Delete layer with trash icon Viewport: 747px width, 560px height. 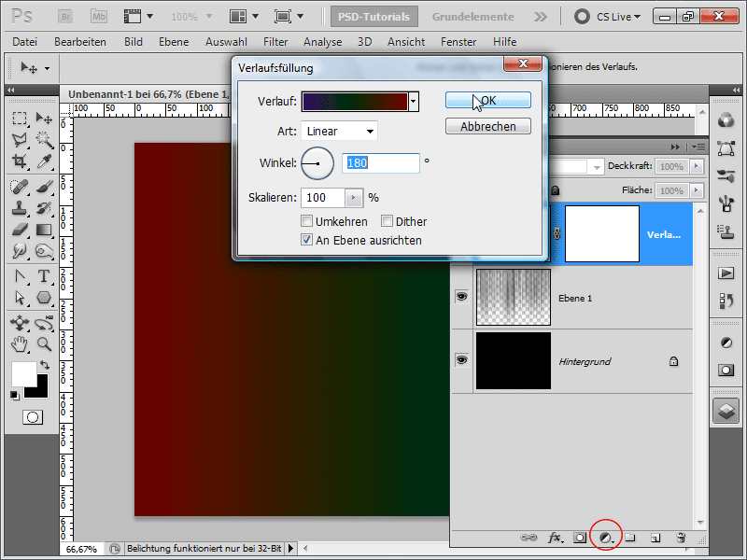[682, 538]
